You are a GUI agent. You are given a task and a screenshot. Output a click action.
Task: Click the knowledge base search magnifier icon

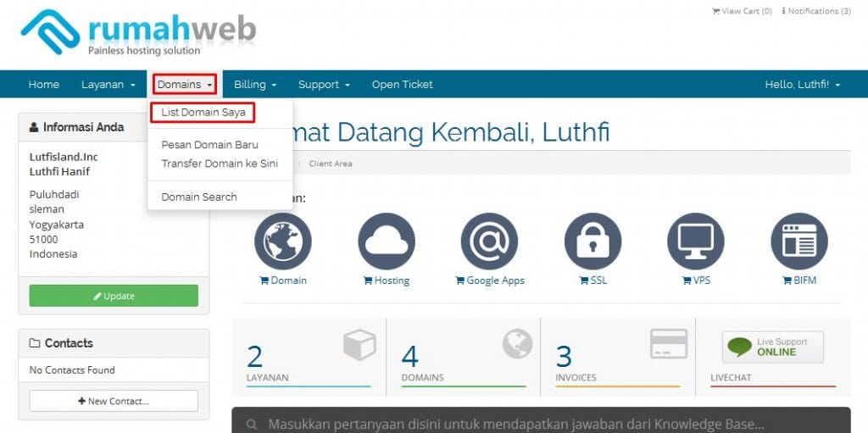tap(253, 425)
